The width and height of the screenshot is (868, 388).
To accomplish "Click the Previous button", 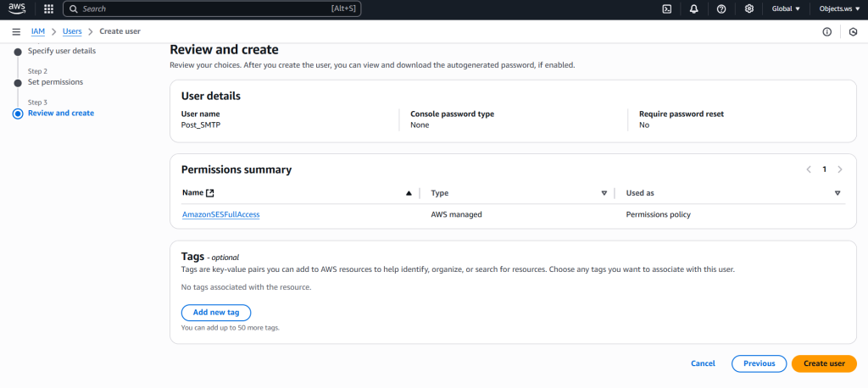I will coord(759,363).
